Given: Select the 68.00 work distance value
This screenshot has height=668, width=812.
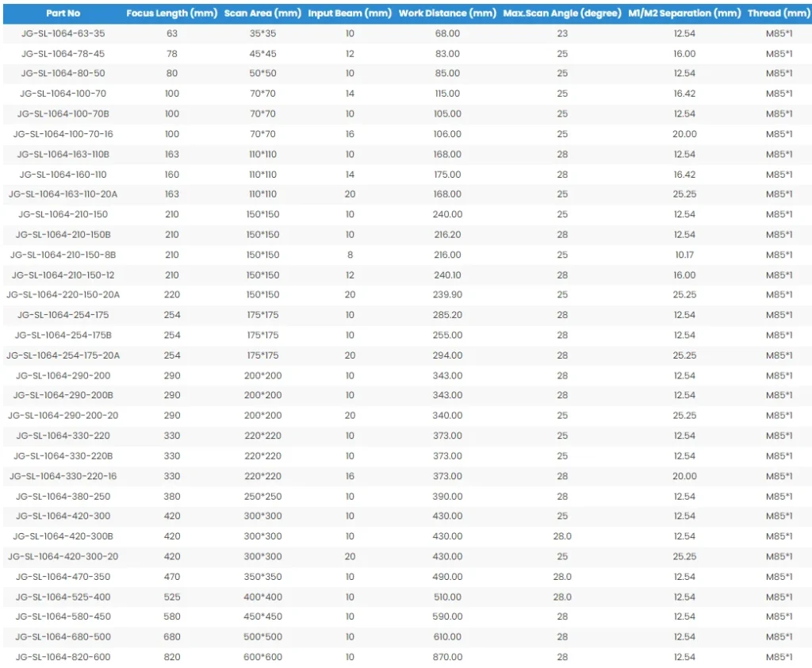Looking at the screenshot, I should (x=447, y=33).
